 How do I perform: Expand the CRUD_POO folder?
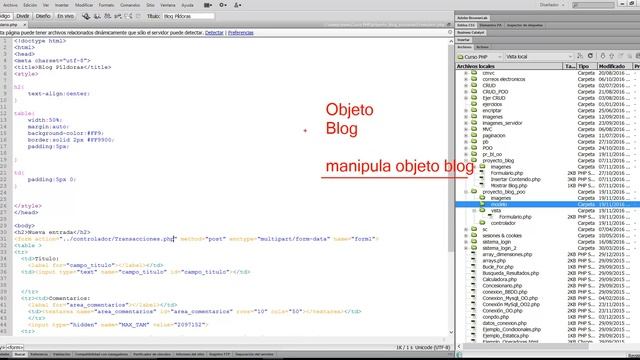point(466,92)
